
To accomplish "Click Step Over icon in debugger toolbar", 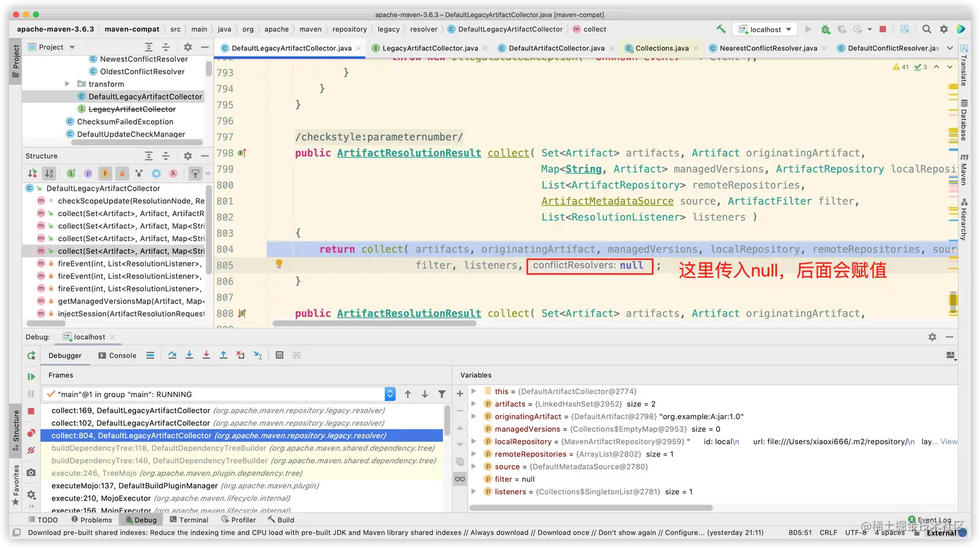I will click(172, 355).
